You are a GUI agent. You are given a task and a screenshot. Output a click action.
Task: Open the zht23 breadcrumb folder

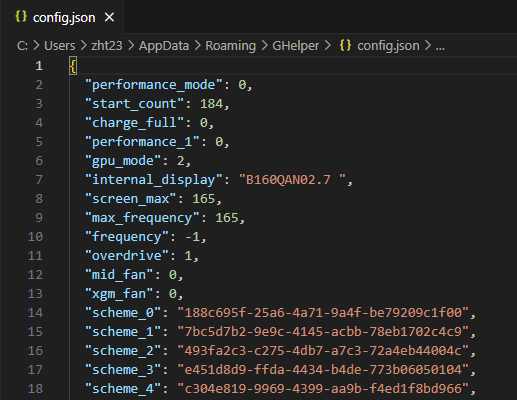107,46
